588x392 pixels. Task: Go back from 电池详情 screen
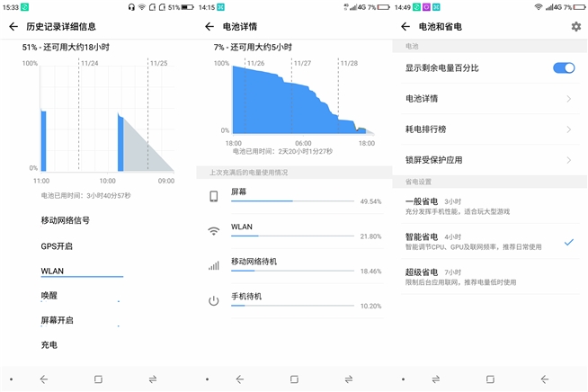209,27
